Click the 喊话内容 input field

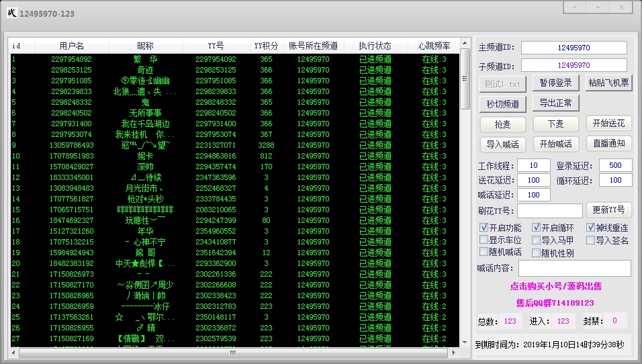(574, 269)
